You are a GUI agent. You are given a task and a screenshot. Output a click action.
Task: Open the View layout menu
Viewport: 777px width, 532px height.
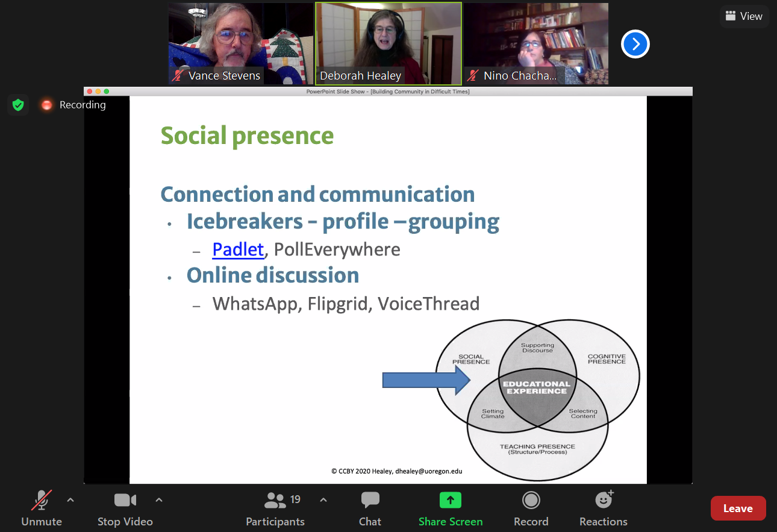pos(744,16)
